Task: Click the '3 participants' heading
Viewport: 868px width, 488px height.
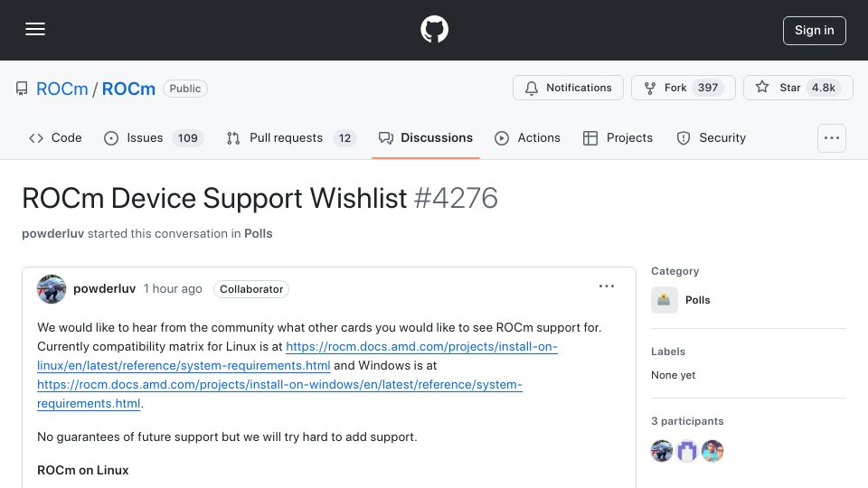Action: point(687,421)
